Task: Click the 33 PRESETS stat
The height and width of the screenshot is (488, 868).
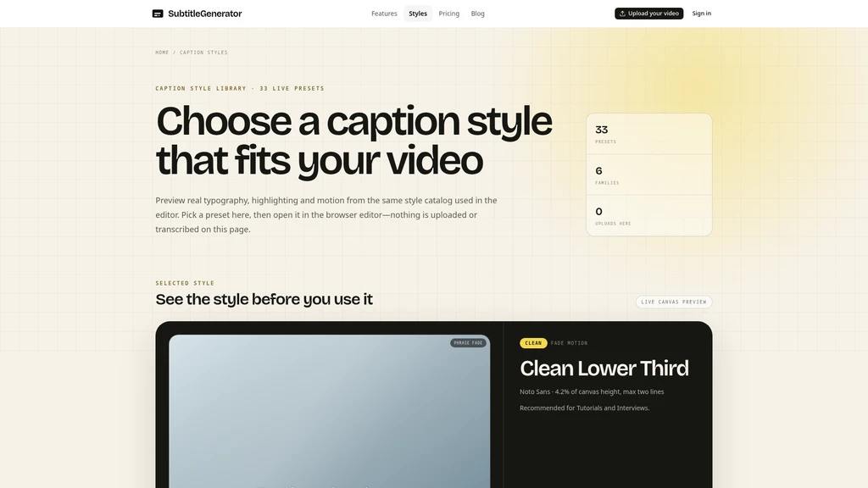Action: click(x=648, y=135)
